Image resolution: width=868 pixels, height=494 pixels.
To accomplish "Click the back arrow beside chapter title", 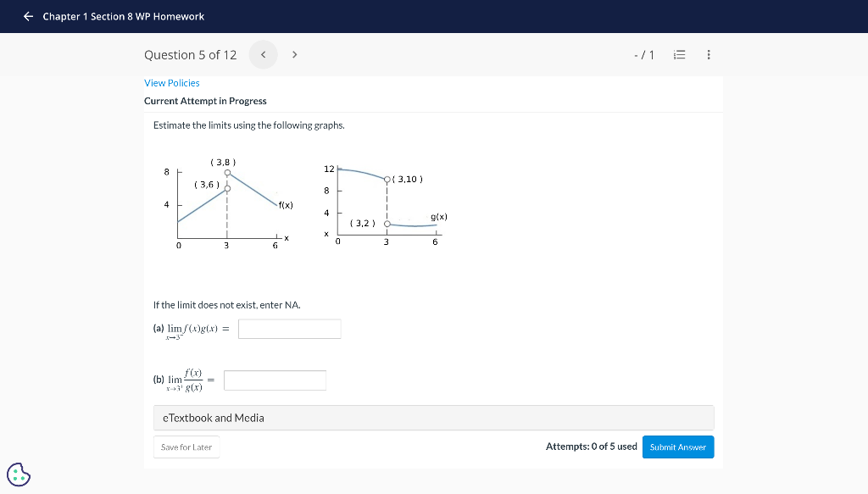I will coord(26,16).
